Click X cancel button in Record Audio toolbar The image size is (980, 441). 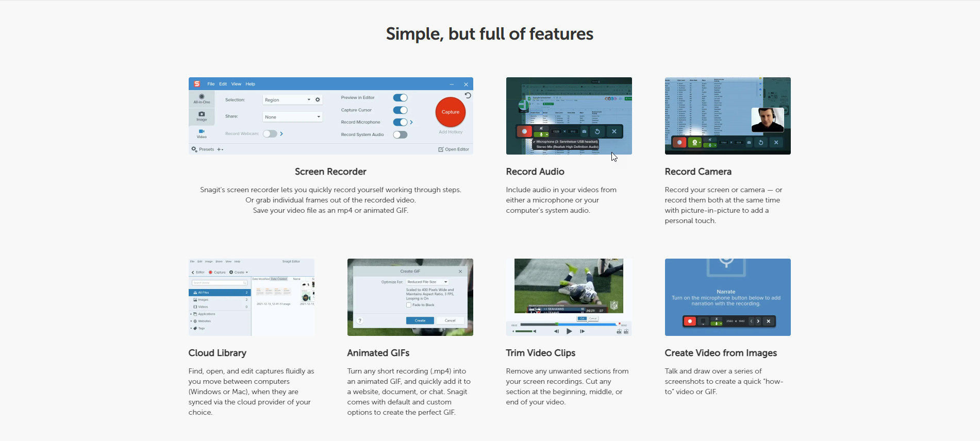click(614, 131)
